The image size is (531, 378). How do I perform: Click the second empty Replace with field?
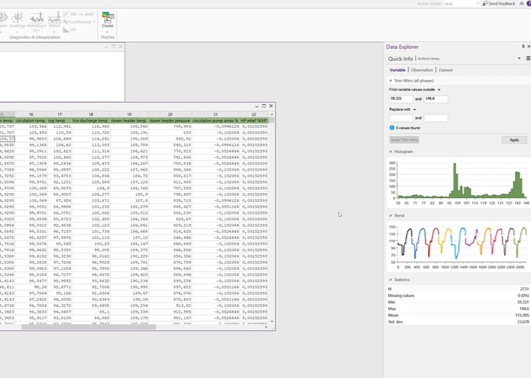pyautogui.click(x=436, y=118)
